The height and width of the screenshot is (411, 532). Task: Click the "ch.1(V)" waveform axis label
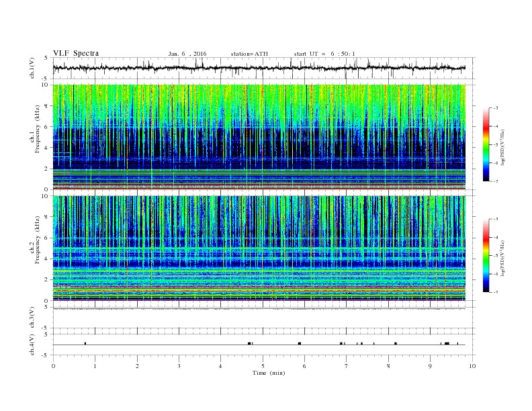(x=32, y=68)
